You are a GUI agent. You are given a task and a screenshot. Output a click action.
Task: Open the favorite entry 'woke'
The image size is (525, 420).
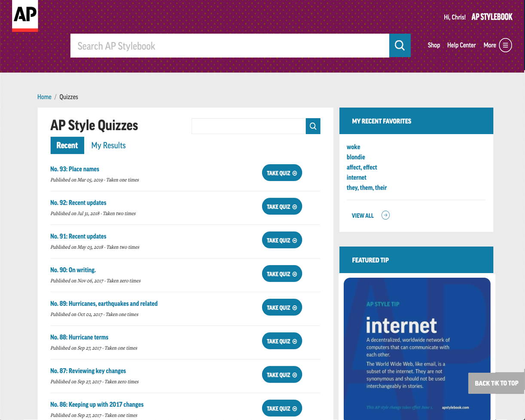pos(353,147)
